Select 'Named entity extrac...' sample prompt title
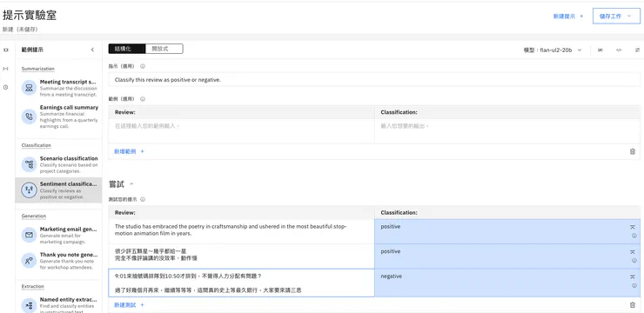644x313 pixels. coord(68,300)
